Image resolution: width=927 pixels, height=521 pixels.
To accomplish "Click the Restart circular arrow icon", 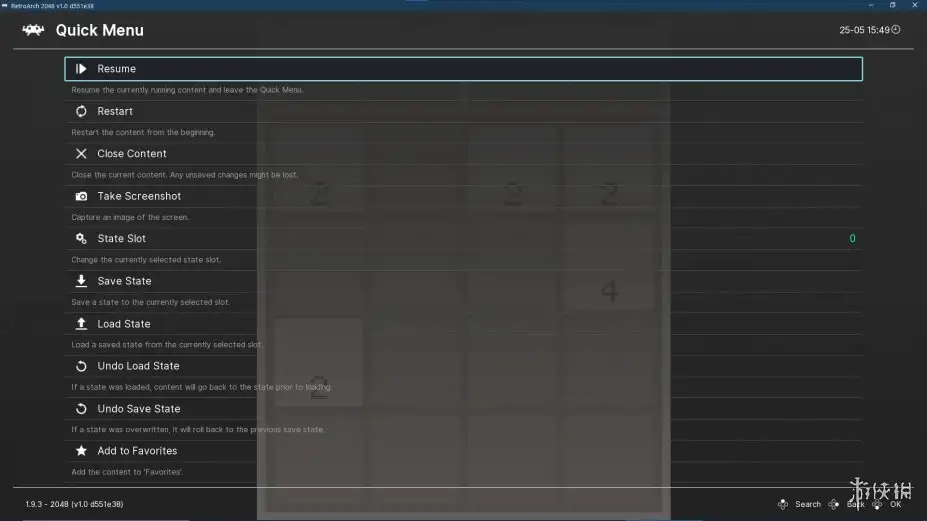I will [x=81, y=111].
